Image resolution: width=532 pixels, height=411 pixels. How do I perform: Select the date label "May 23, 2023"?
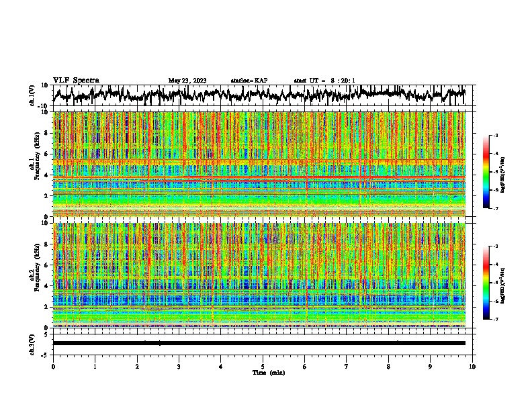pyautogui.click(x=187, y=81)
